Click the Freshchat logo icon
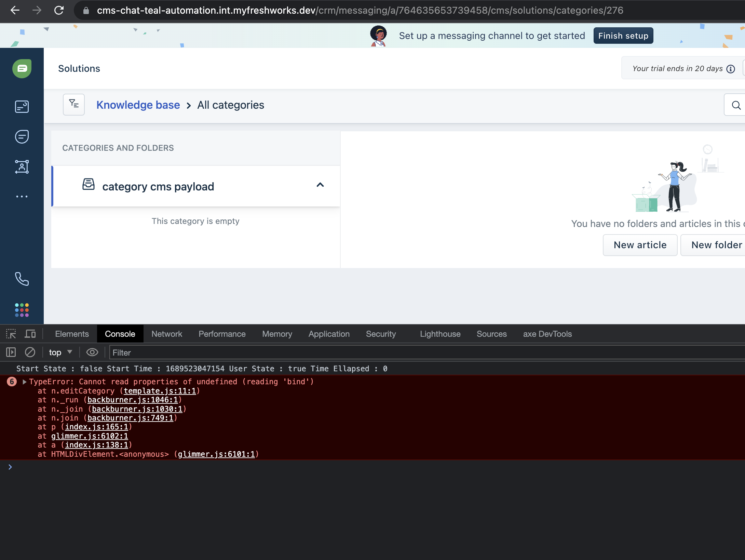The height and width of the screenshot is (560, 745). 22,69
